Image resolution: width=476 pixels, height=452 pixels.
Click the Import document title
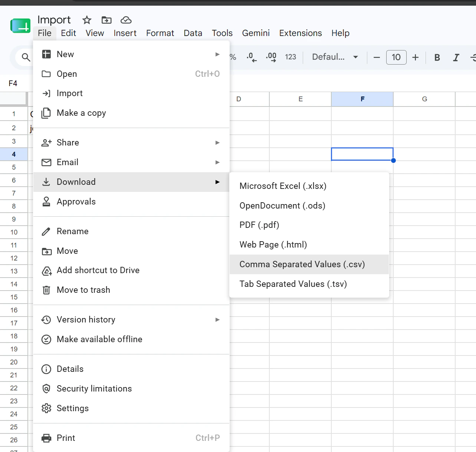(54, 20)
